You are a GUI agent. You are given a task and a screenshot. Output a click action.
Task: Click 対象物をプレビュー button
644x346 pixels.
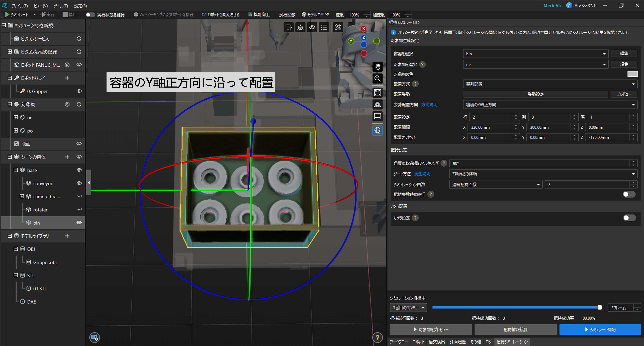(x=431, y=329)
